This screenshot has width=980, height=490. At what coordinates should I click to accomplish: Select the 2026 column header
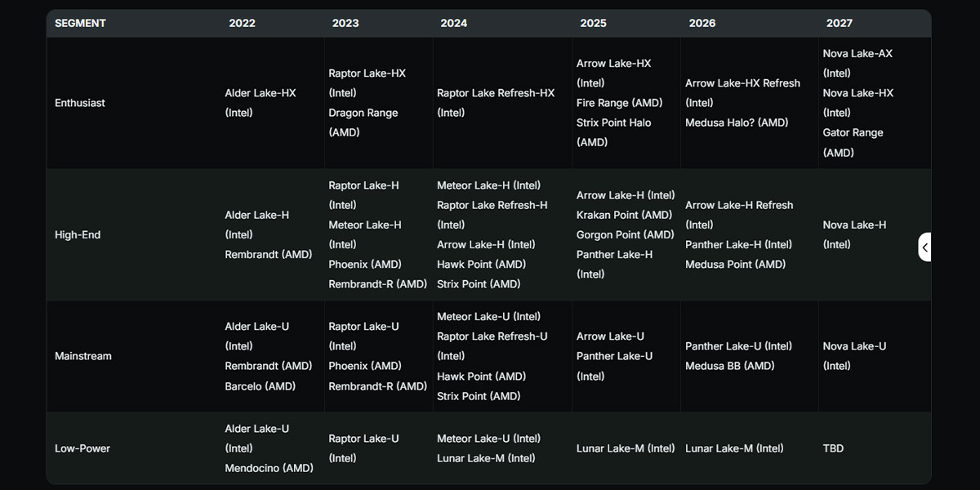(x=702, y=23)
